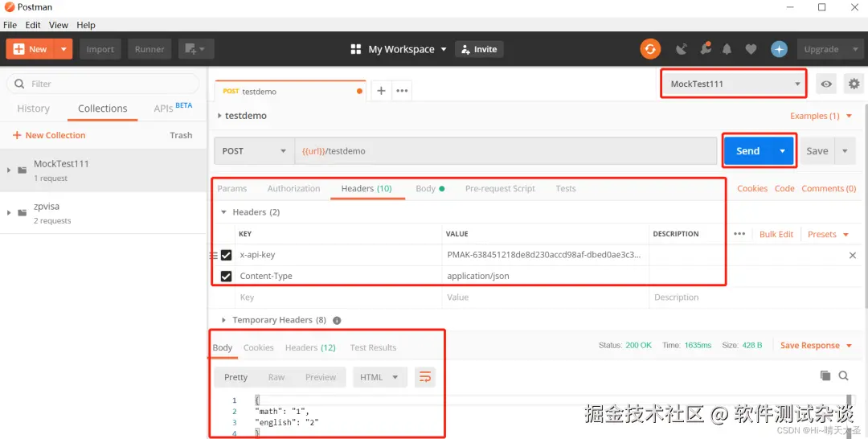Expand the Temporary Headers (8) section
The height and width of the screenshot is (439, 868).
click(223, 320)
